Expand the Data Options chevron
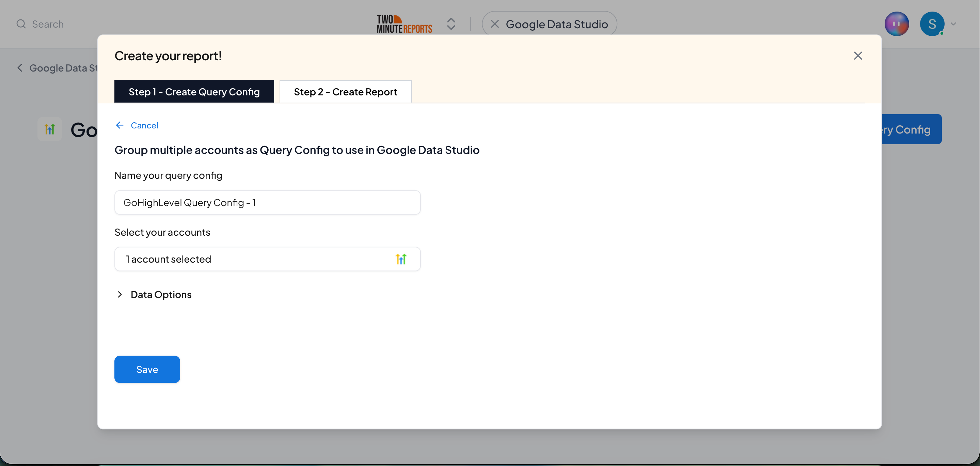980x466 pixels. point(120,294)
